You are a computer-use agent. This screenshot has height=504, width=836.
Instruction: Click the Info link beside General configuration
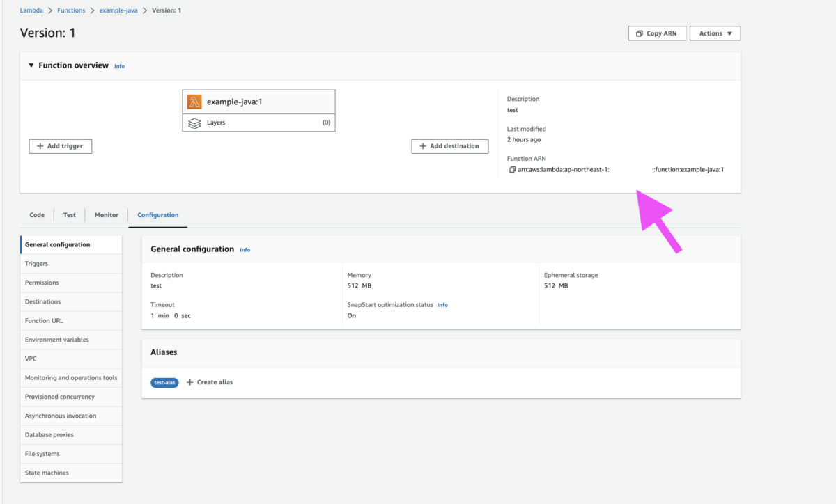245,249
